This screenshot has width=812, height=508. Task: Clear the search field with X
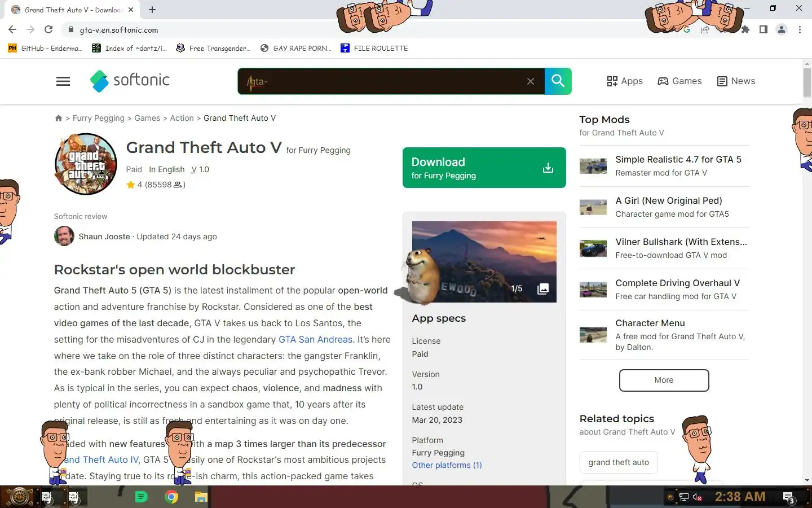pos(531,81)
